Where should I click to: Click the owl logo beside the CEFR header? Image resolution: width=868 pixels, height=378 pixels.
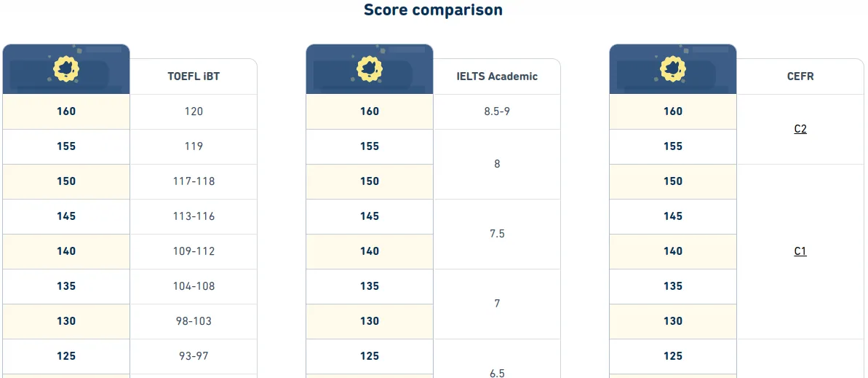tap(673, 69)
